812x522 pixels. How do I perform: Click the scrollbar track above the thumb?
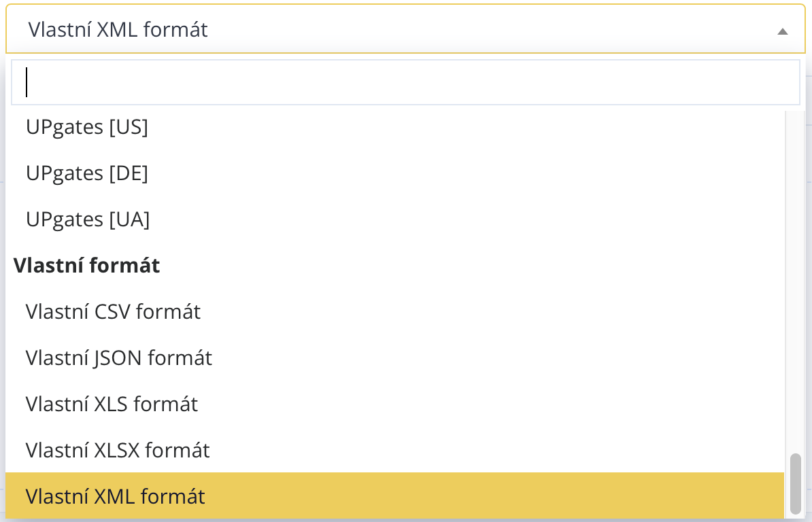795,272
